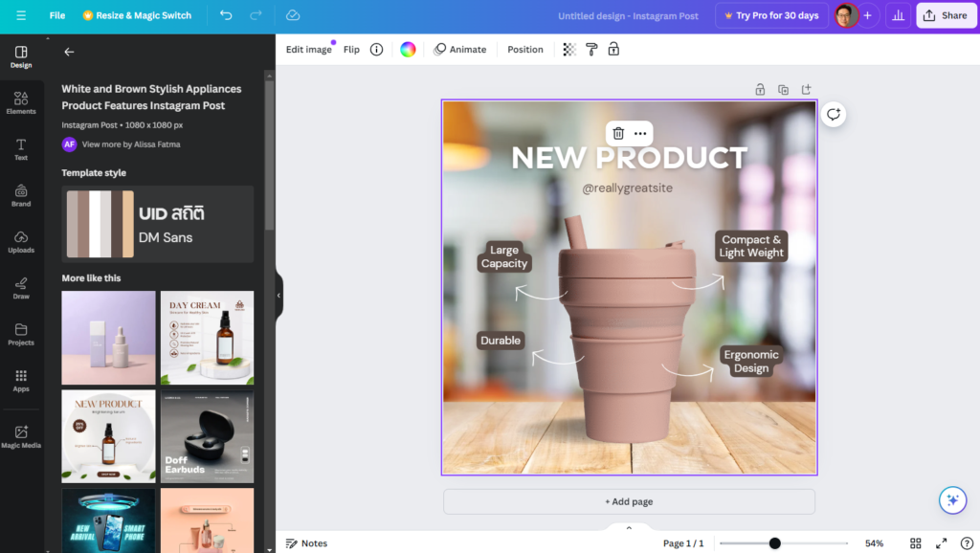Select the purple serum bottle template
The height and width of the screenshot is (553, 980).
pyautogui.click(x=108, y=338)
